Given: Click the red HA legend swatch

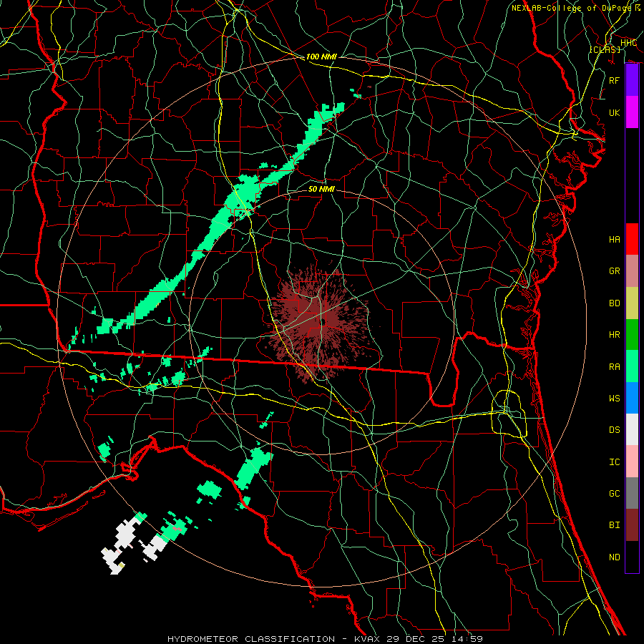Looking at the screenshot, I should pyautogui.click(x=632, y=239).
